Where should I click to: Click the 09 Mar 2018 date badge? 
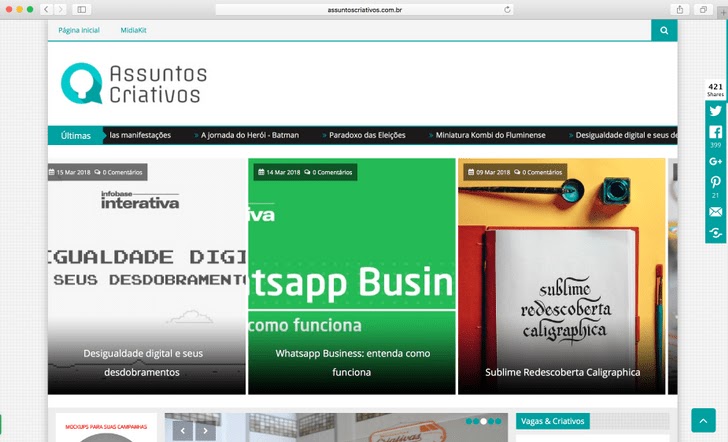(489, 172)
